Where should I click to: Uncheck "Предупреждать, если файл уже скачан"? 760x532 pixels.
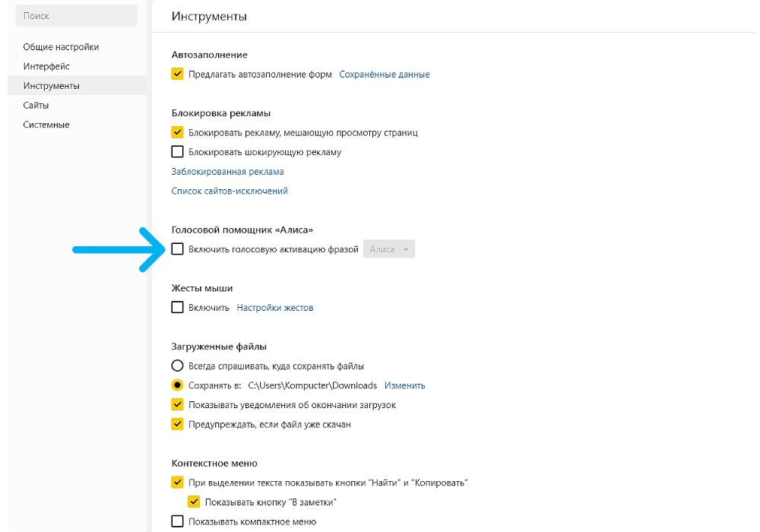[177, 424]
